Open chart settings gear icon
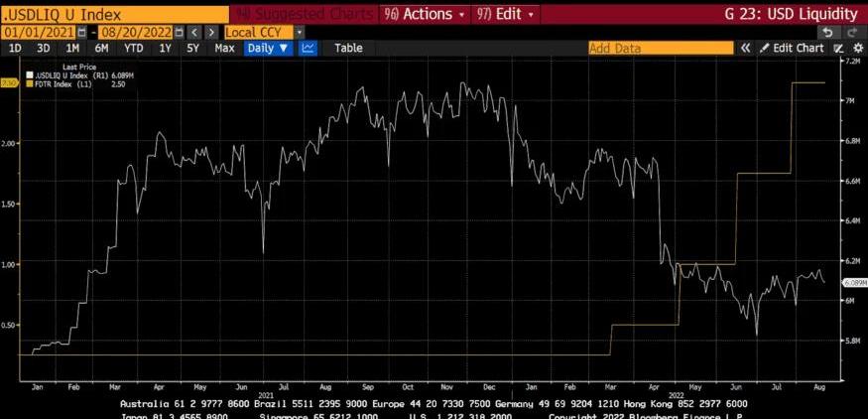The image size is (868, 419). [856, 48]
